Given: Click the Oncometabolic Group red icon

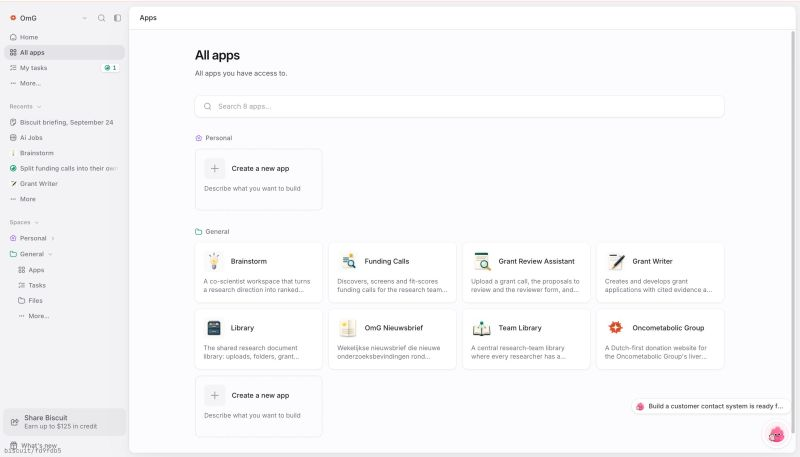Looking at the screenshot, I should pos(616,327).
